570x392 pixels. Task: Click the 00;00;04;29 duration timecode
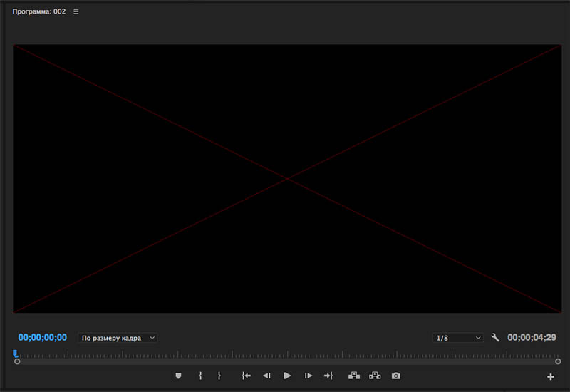coord(532,337)
